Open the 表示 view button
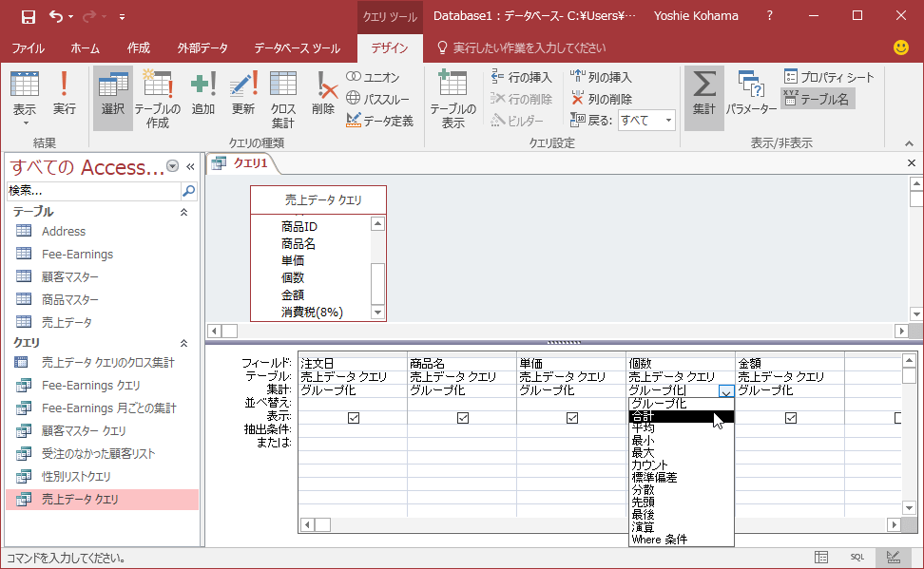924x569 pixels. [x=25, y=98]
